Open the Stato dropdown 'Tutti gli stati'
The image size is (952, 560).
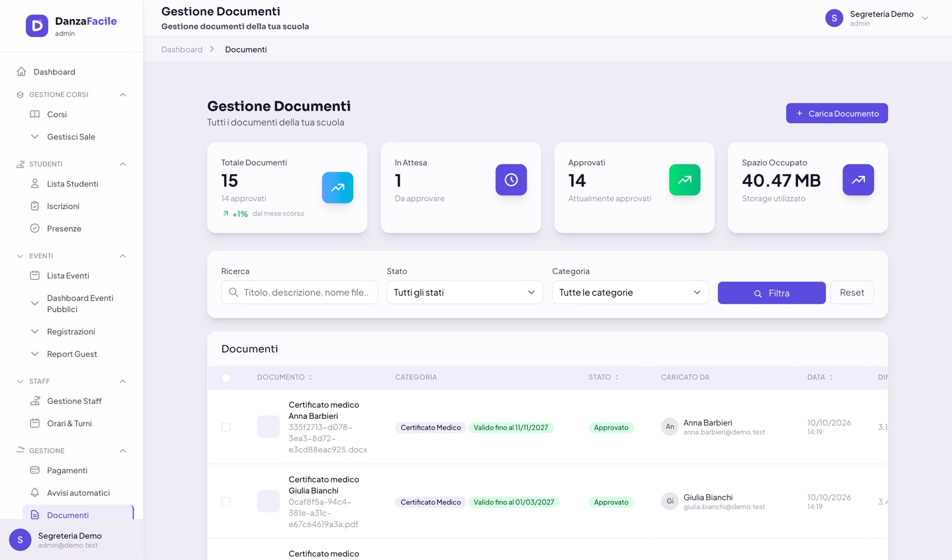[465, 292]
